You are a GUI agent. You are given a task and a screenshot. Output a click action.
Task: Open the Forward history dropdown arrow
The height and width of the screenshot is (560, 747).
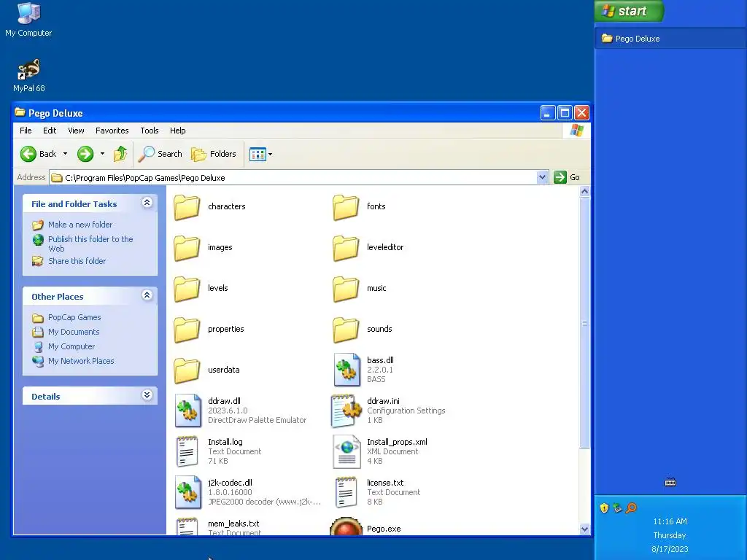point(102,154)
